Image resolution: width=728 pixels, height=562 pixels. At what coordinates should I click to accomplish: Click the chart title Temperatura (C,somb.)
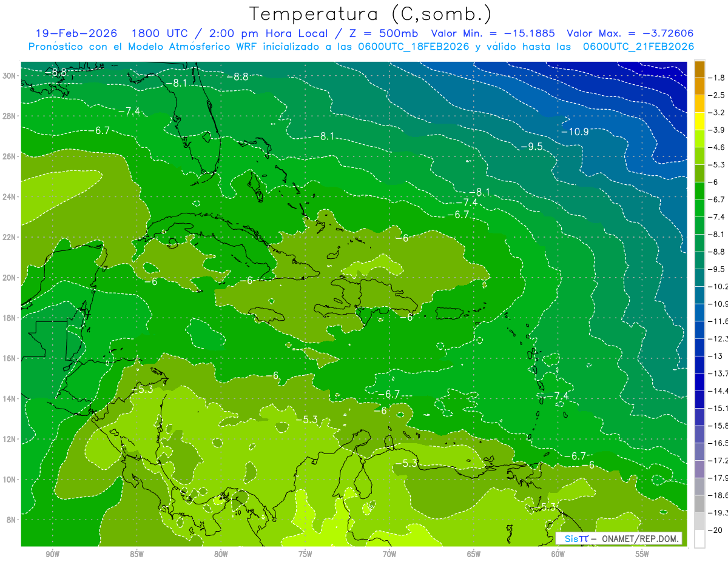coord(370,14)
